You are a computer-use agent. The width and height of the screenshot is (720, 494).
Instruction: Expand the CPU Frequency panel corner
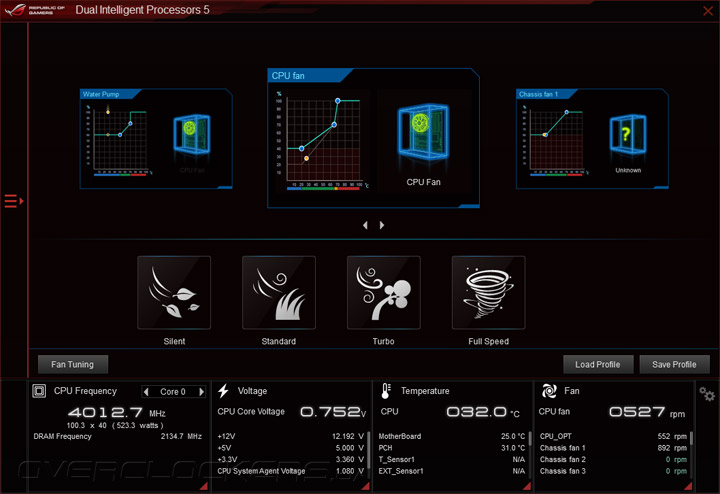click(203, 486)
